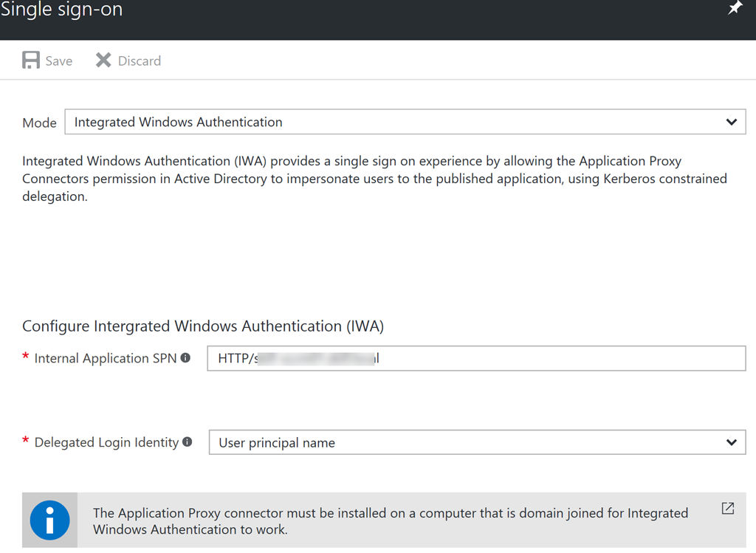756x553 pixels.
Task: Click the Save text label
Action: [x=59, y=61]
